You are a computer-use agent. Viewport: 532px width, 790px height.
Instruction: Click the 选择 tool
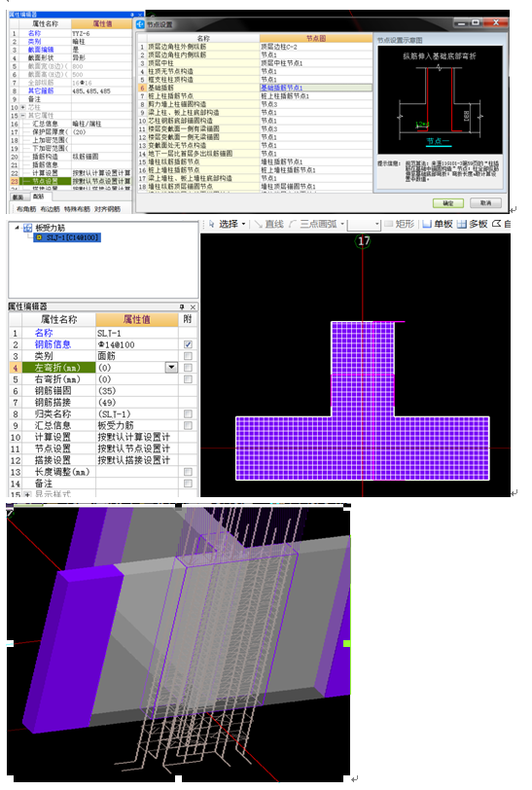tap(223, 224)
